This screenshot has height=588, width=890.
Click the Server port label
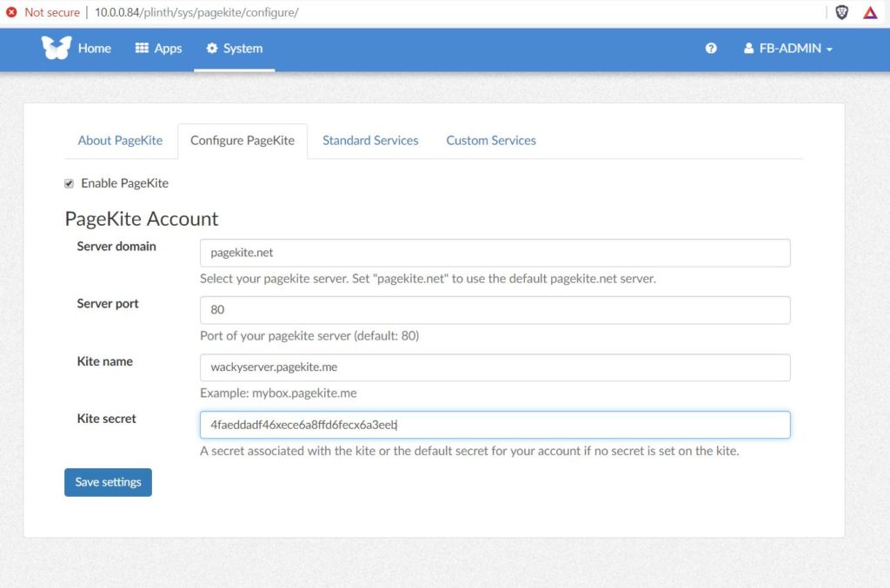click(x=108, y=303)
